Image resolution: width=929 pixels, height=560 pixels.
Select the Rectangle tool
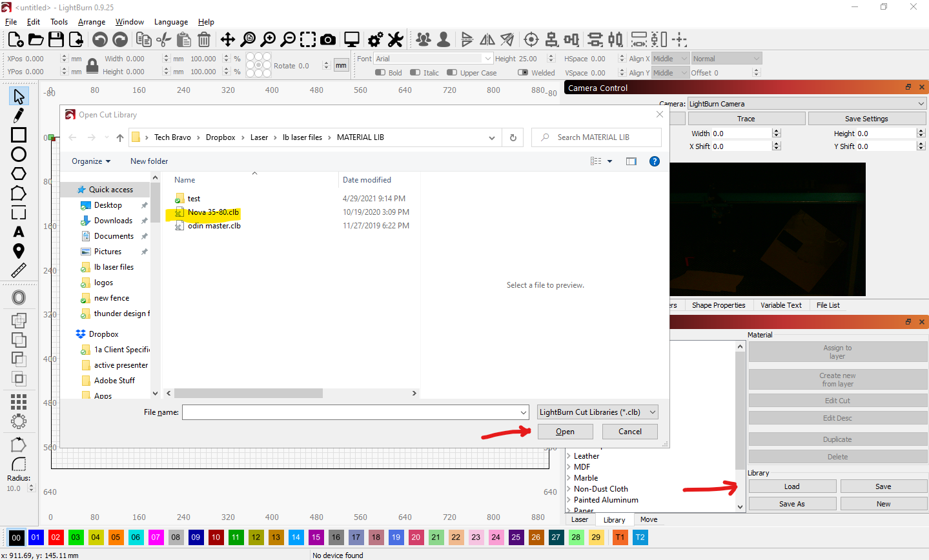pos(19,135)
